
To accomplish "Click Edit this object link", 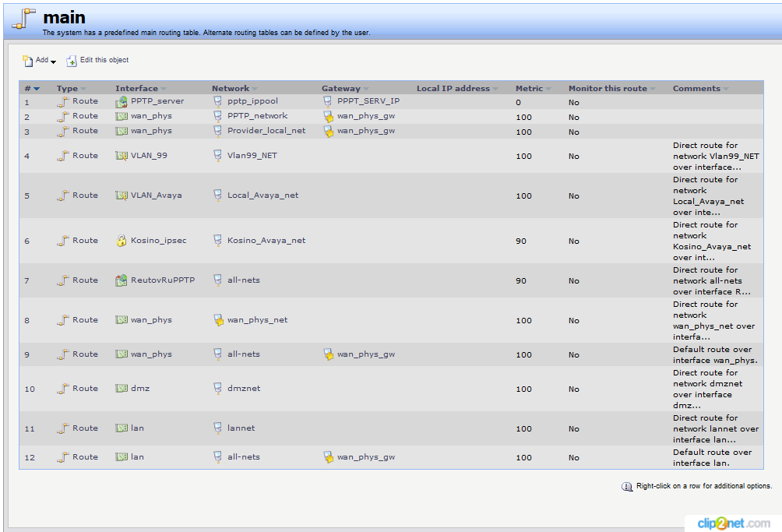I will [104, 60].
